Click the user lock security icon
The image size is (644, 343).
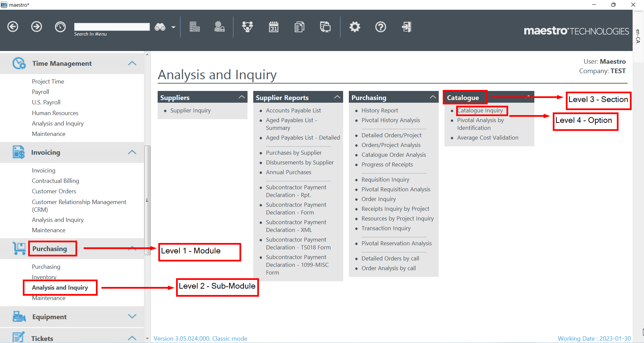pyautogui.click(x=219, y=27)
